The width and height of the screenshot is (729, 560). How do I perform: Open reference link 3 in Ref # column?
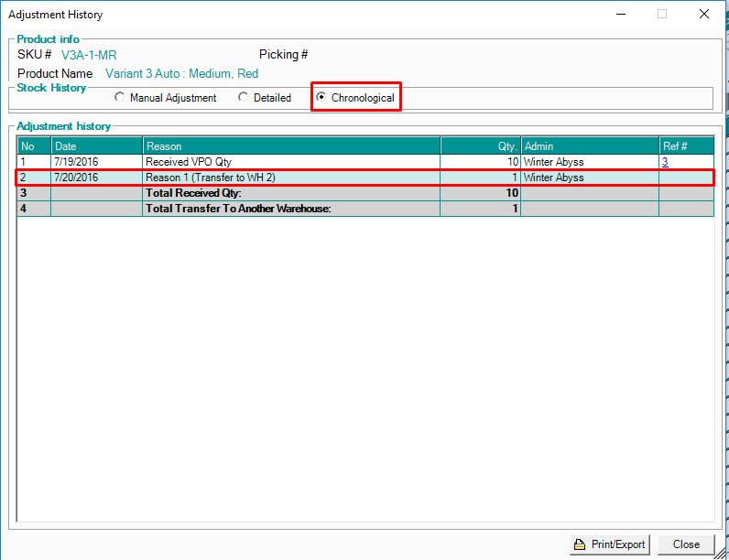point(665,162)
